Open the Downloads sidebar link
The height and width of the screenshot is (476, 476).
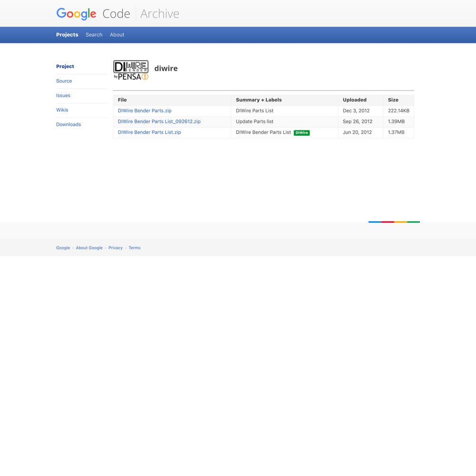click(x=69, y=125)
